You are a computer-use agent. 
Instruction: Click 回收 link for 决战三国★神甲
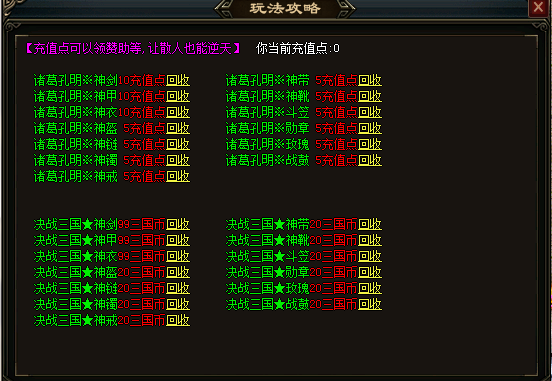point(178,241)
